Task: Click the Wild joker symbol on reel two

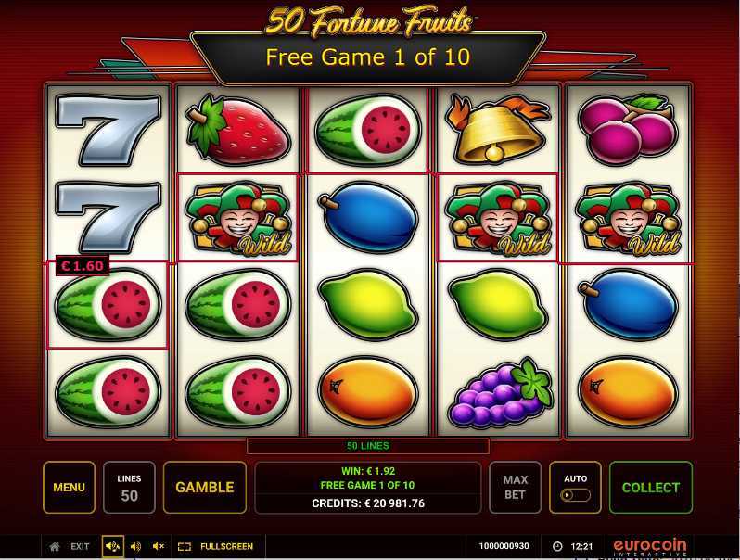Action: [x=237, y=218]
